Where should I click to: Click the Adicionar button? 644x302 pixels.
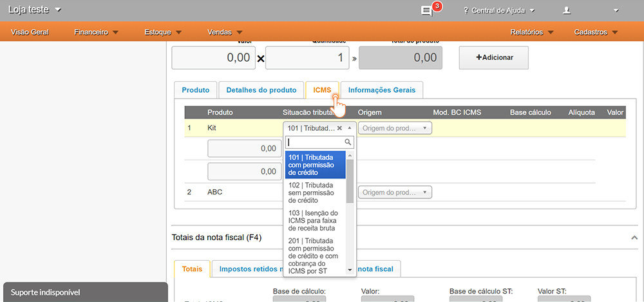494,57
